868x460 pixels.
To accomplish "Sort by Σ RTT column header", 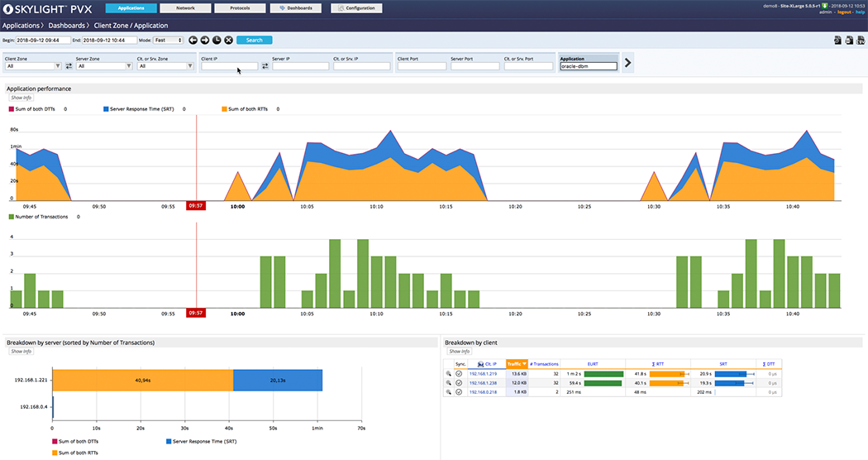I will click(x=658, y=364).
